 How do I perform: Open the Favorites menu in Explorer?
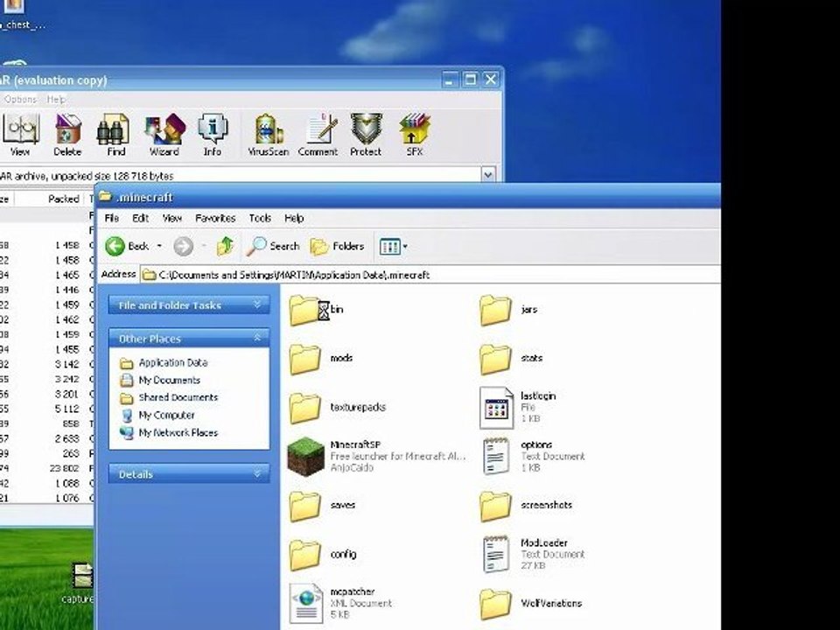click(x=215, y=218)
